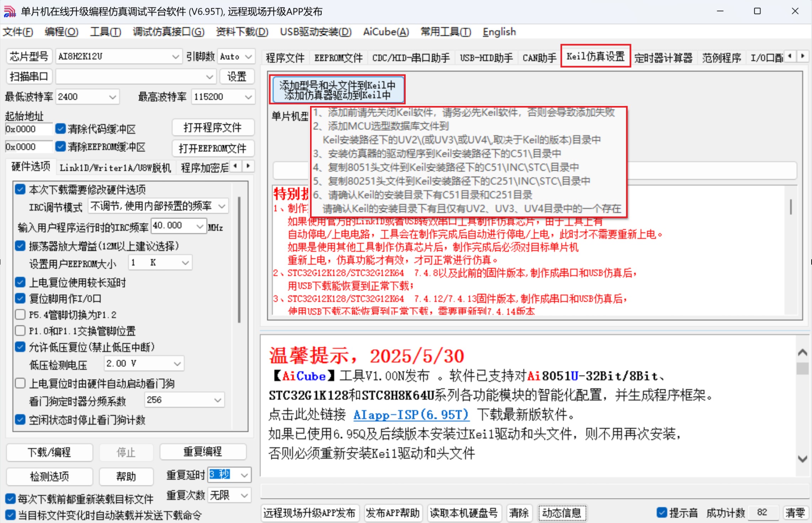Switch to 程序文件 tab

coord(285,58)
